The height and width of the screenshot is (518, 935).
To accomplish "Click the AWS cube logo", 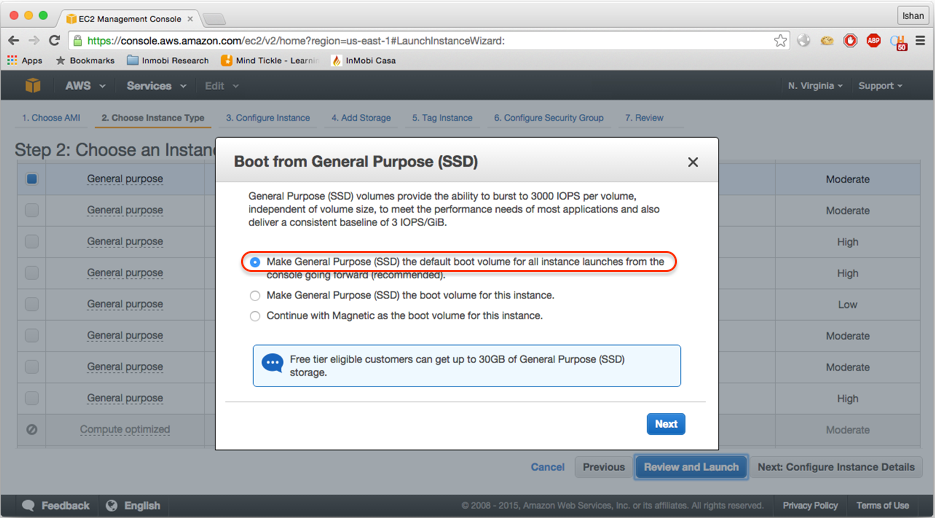I will pos(33,86).
